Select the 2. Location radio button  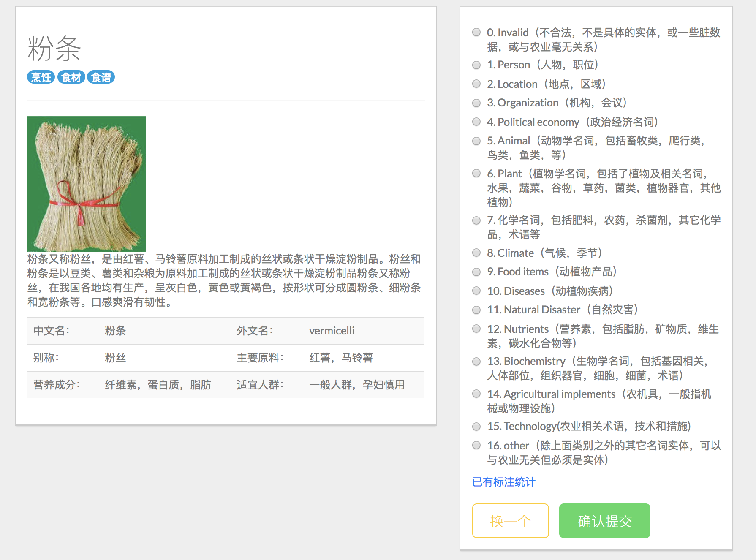pyautogui.click(x=476, y=84)
